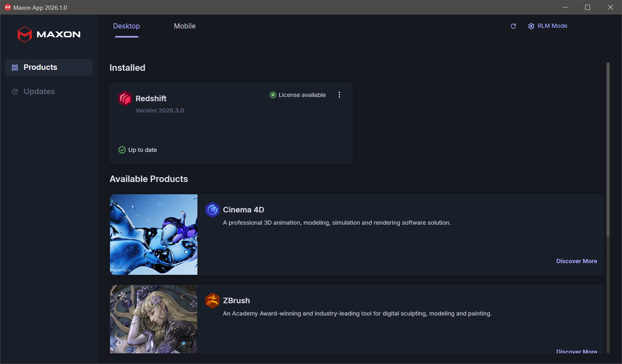Click the vertical scrollbar of the products list

click(x=608, y=150)
